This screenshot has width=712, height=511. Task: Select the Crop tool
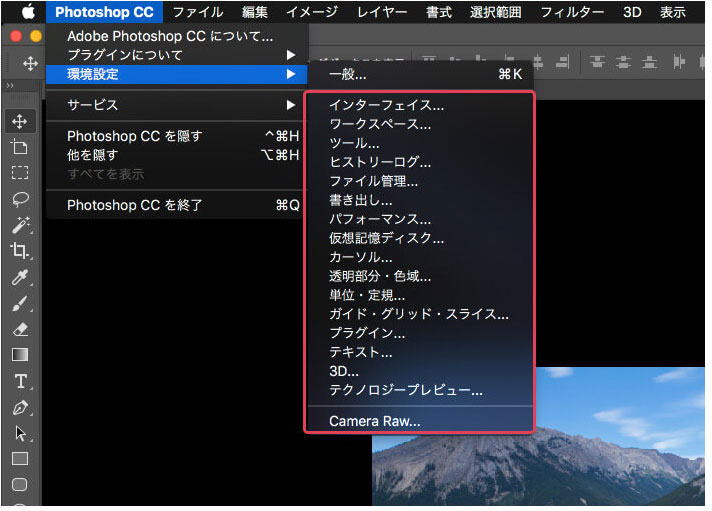pyautogui.click(x=20, y=250)
